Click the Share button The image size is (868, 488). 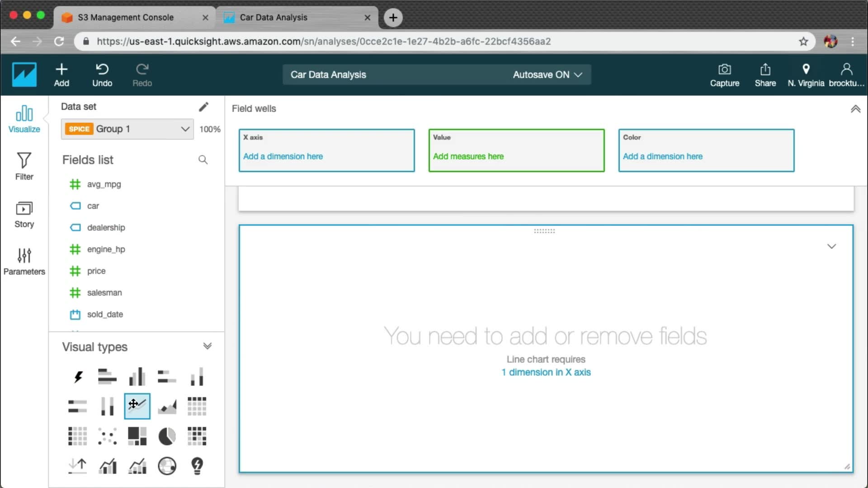tap(765, 75)
